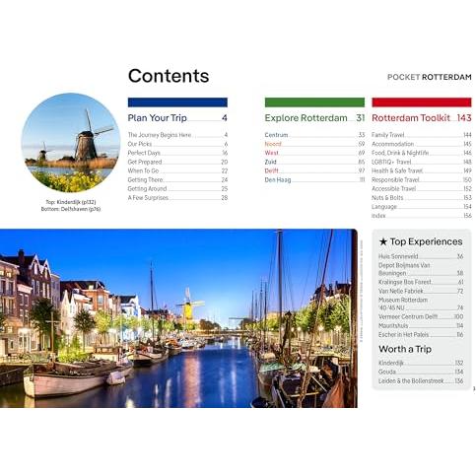Open the Language entry in Toolkit
Viewport: 476px width, 476px height.
point(422,207)
